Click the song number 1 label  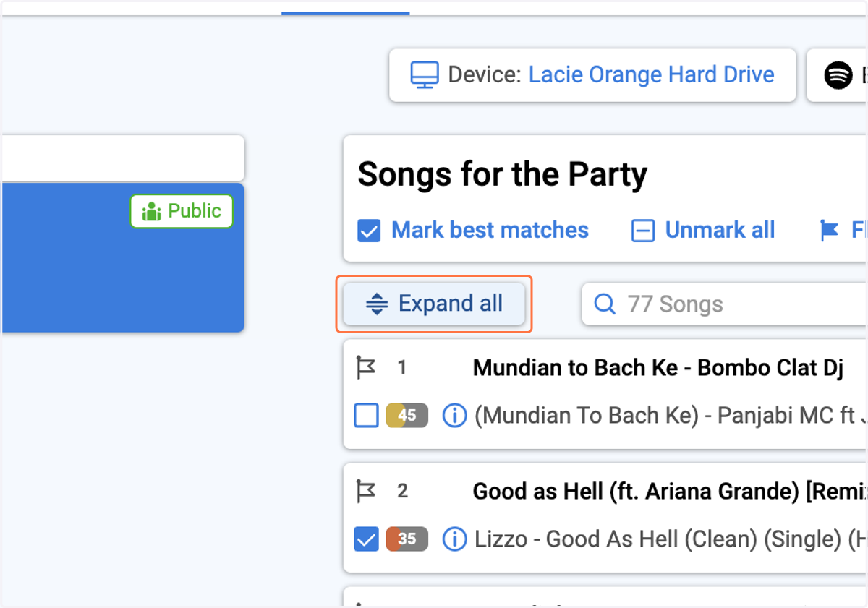click(402, 368)
